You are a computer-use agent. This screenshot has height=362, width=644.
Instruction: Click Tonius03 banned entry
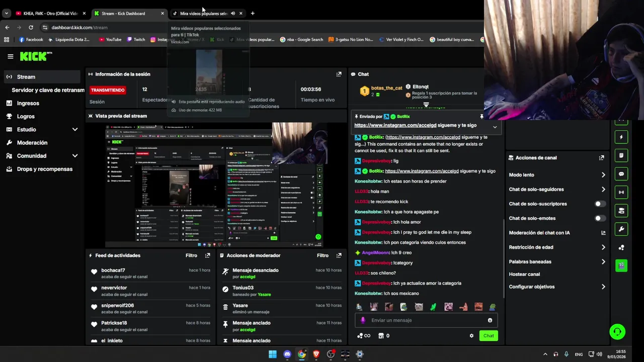coord(281,291)
